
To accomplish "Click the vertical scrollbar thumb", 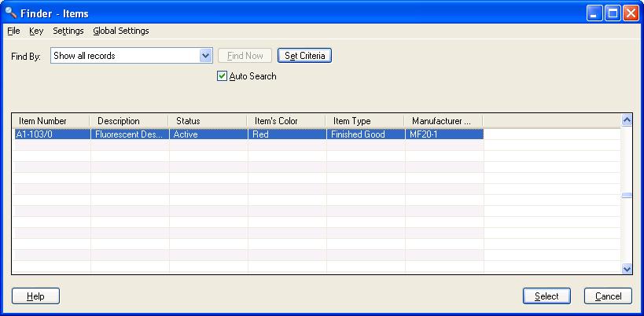I will [627, 196].
